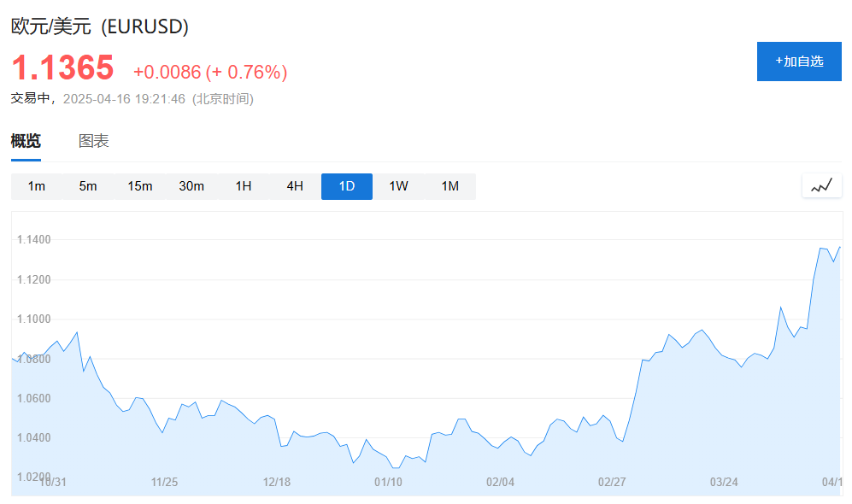Click the 12/18 date label on axis
Viewport: 852px width, 504px height.
click(277, 482)
